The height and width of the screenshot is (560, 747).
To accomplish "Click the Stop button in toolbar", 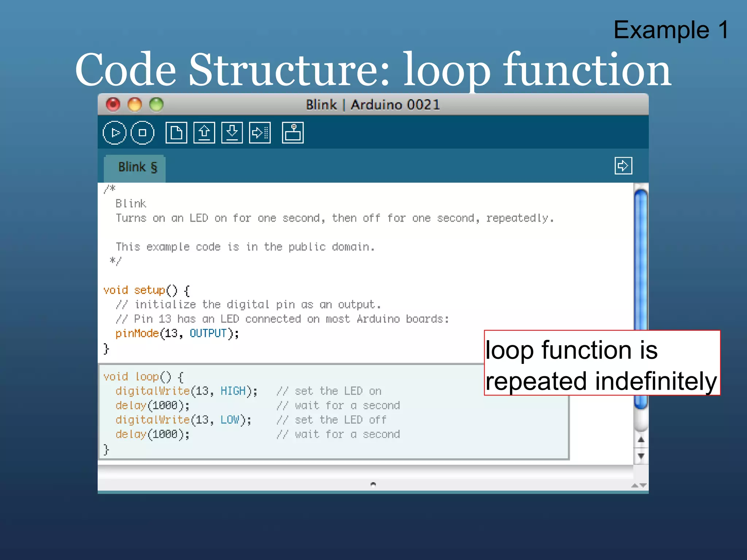I will pos(142,133).
